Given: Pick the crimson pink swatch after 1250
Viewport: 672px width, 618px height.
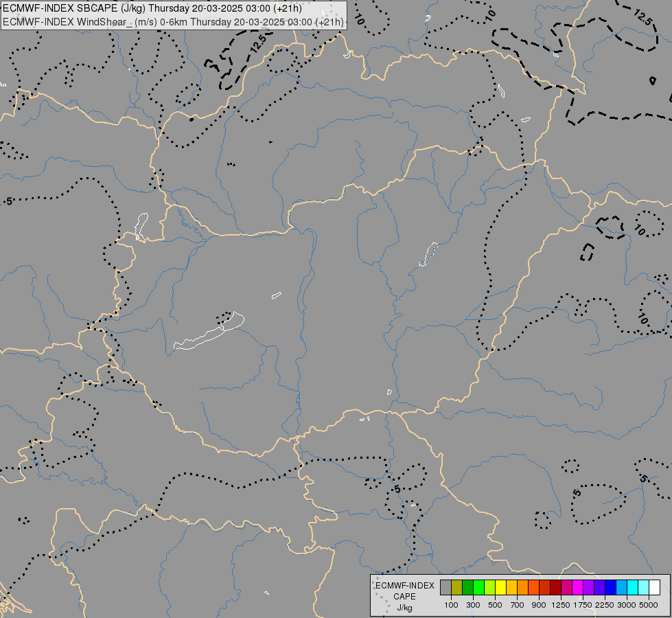Looking at the screenshot, I should (x=566, y=587).
